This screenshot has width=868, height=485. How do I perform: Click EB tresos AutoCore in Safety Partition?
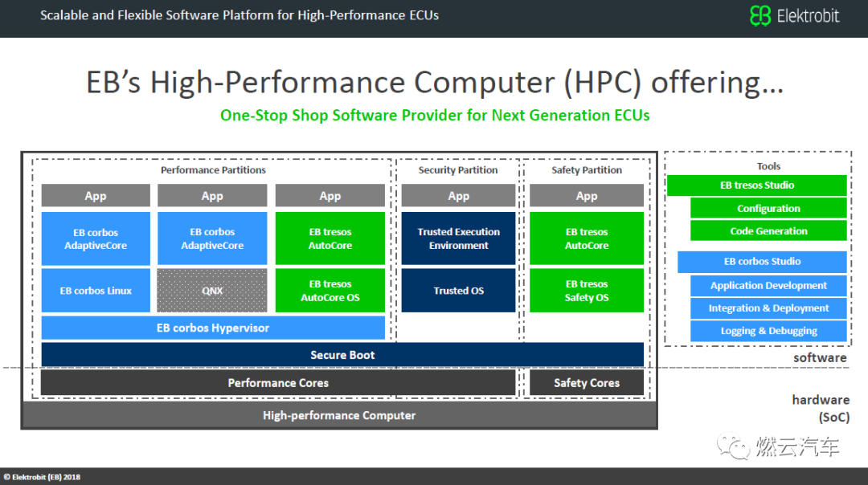click(x=587, y=238)
